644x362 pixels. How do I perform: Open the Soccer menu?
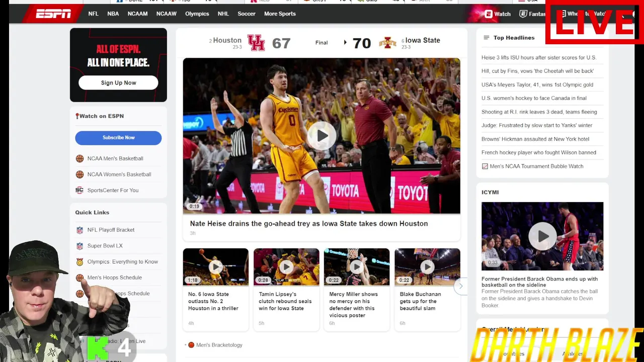tap(247, 14)
